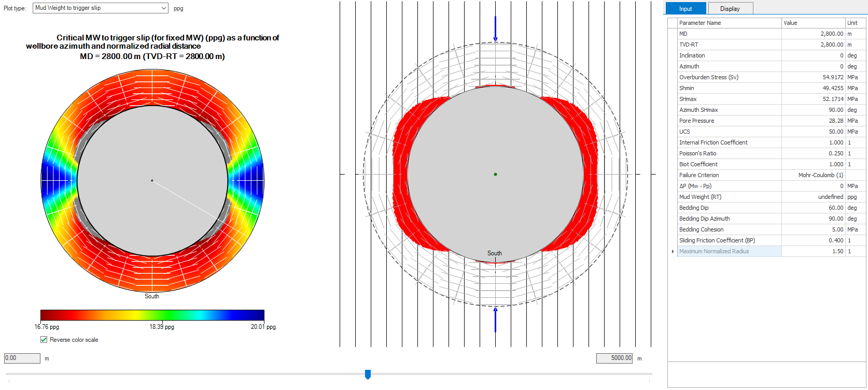Click the green wellbore center point

495,175
